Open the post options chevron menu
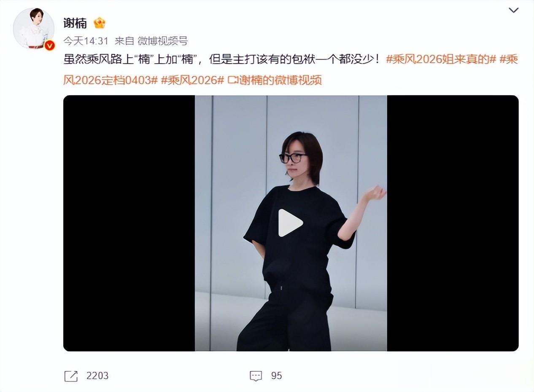Screen dimensions: 534x392 (x=513, y=11)
